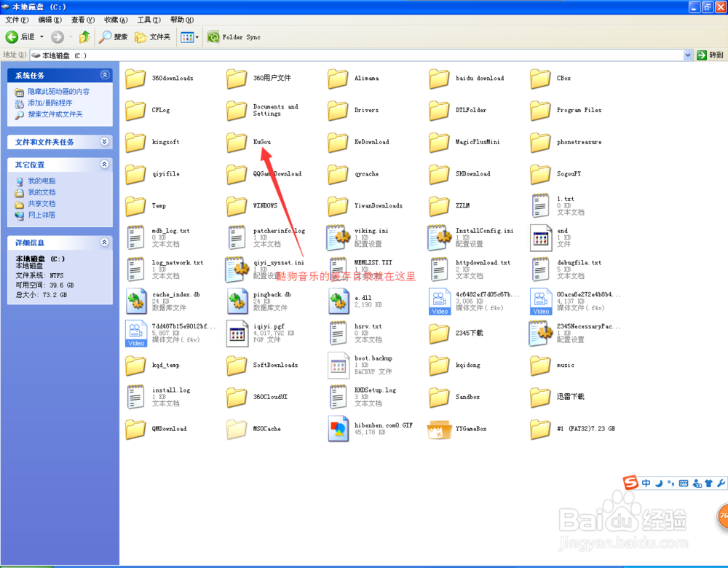Click the 转到 go button

[710, 55]
